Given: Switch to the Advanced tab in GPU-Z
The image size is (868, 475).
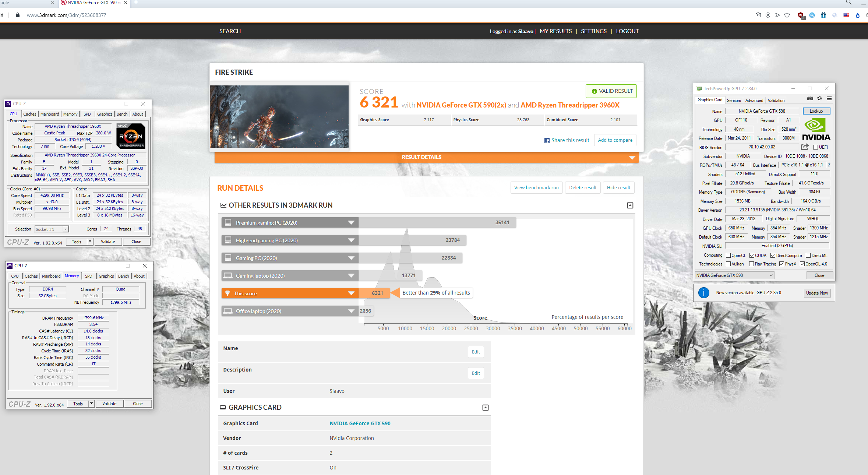Looking at the screenshot, I should (x=754, y=101).
